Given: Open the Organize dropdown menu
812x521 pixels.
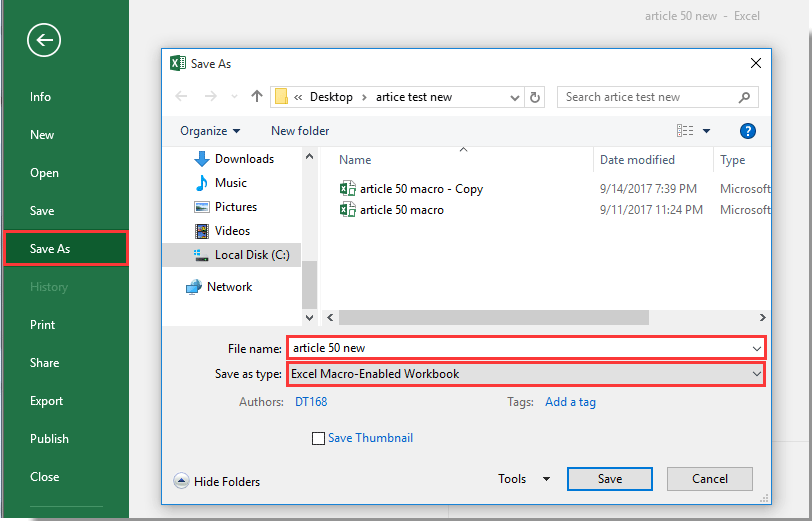Looking at the screenshot, I should click(x=210, y=131).
